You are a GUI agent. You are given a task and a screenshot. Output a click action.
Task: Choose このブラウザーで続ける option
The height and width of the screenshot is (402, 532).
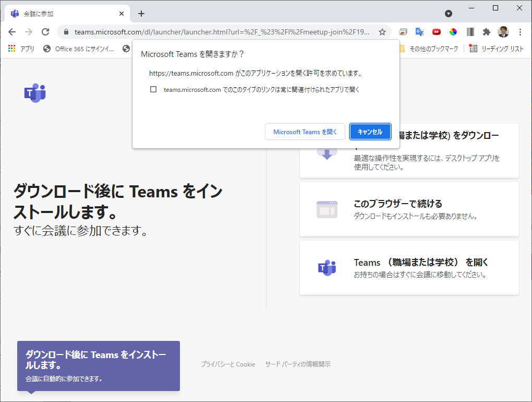coord(409,209)
